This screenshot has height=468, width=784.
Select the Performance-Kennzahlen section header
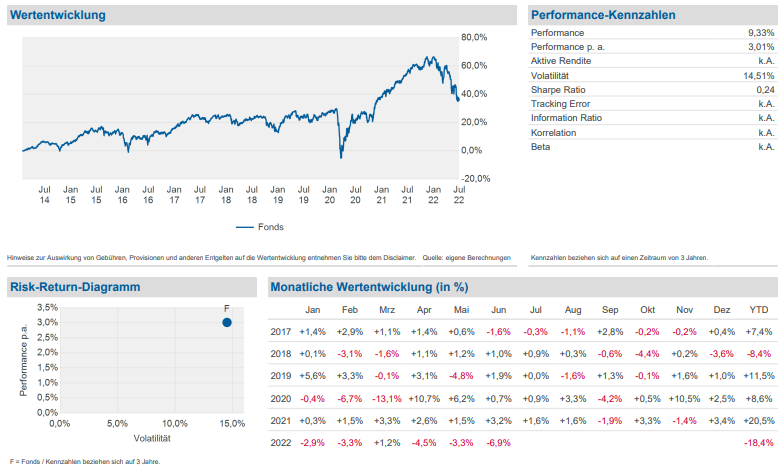(603, 15)
